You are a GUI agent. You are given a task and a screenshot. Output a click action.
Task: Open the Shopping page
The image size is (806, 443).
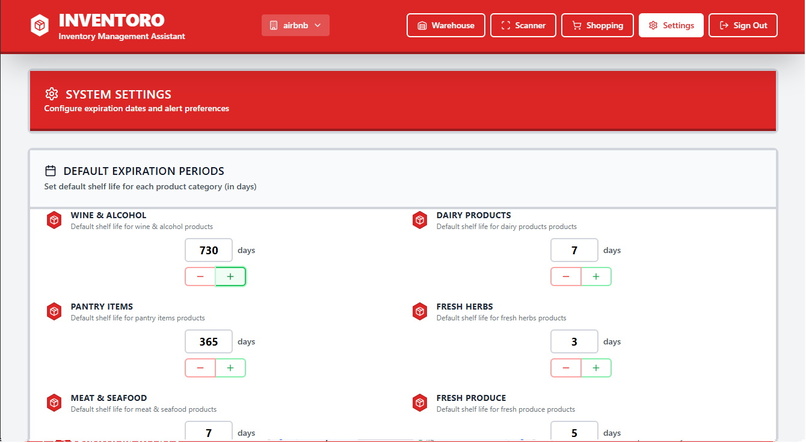click(x=597, y=25)
